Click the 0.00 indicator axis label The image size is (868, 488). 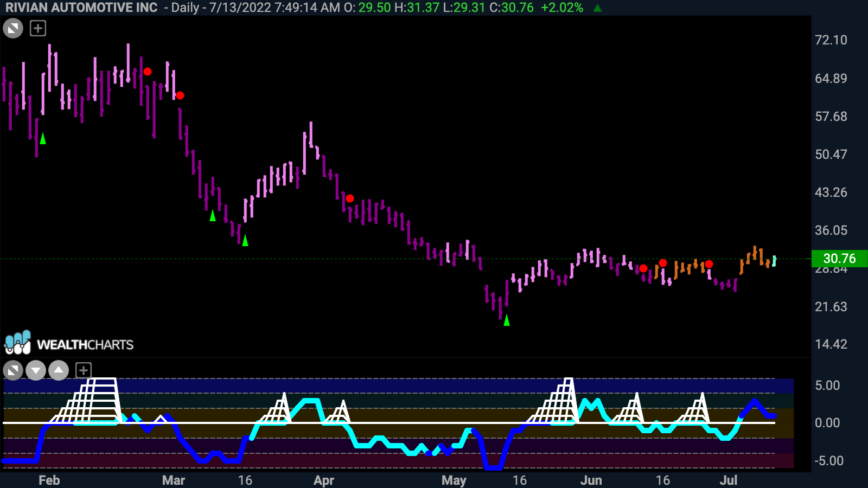tap(827, 423)
